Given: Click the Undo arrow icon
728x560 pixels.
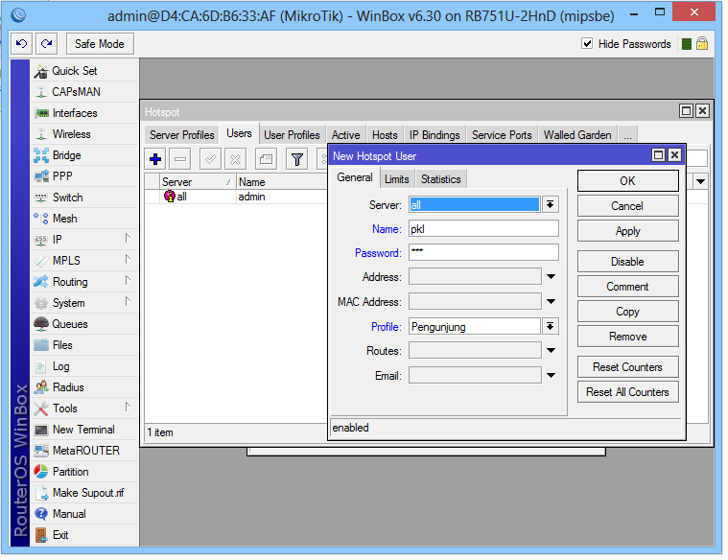Looking at the screenshot, I should pyautogui.click(x=21, y=44).
